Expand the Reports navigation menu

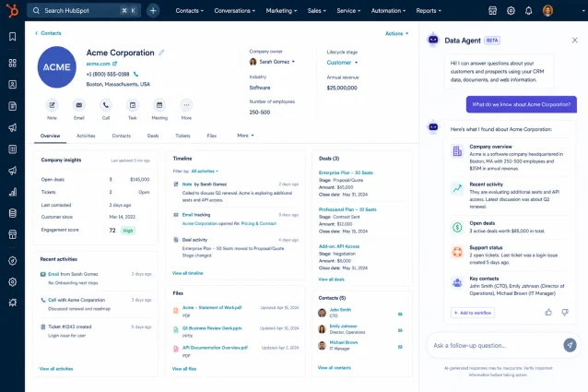tap(429, 10)
